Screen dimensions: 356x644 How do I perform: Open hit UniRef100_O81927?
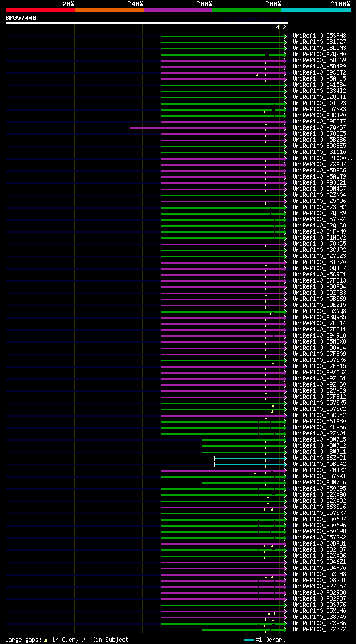(319, 42)
